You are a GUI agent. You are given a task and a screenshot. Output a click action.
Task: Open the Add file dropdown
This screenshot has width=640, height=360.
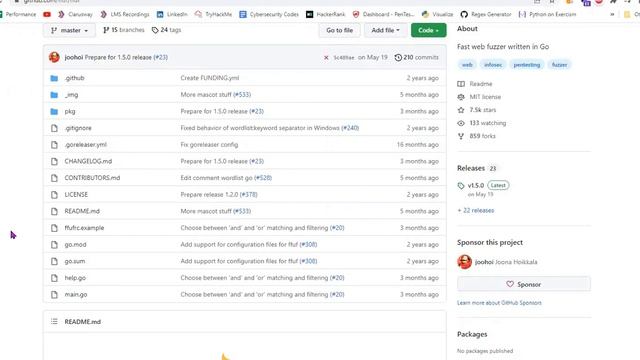coord(385,30)
